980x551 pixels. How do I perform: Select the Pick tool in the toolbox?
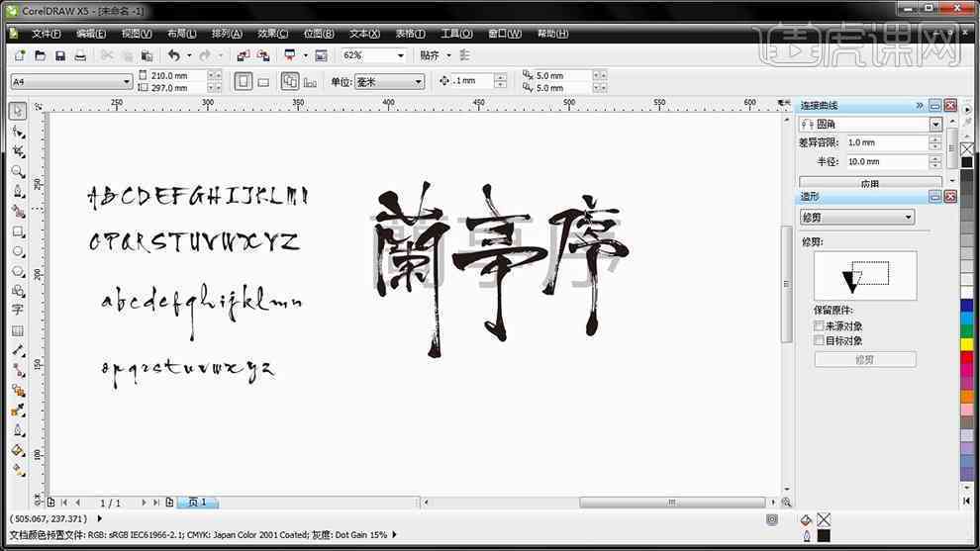tap(18, 111)
